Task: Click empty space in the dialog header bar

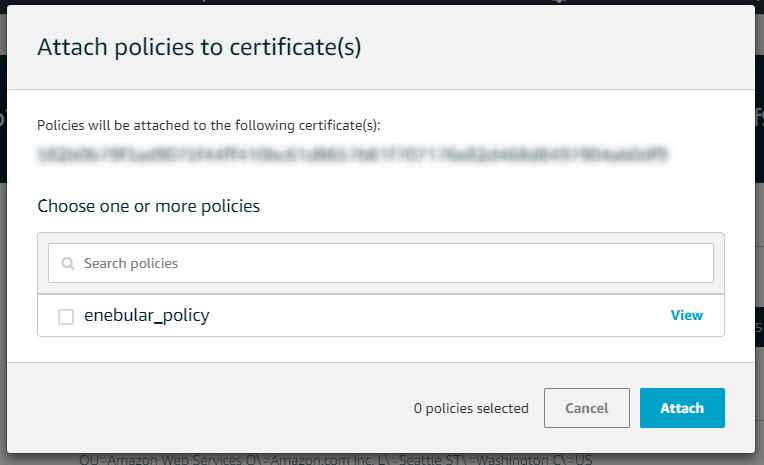Action: coord(560,47)
